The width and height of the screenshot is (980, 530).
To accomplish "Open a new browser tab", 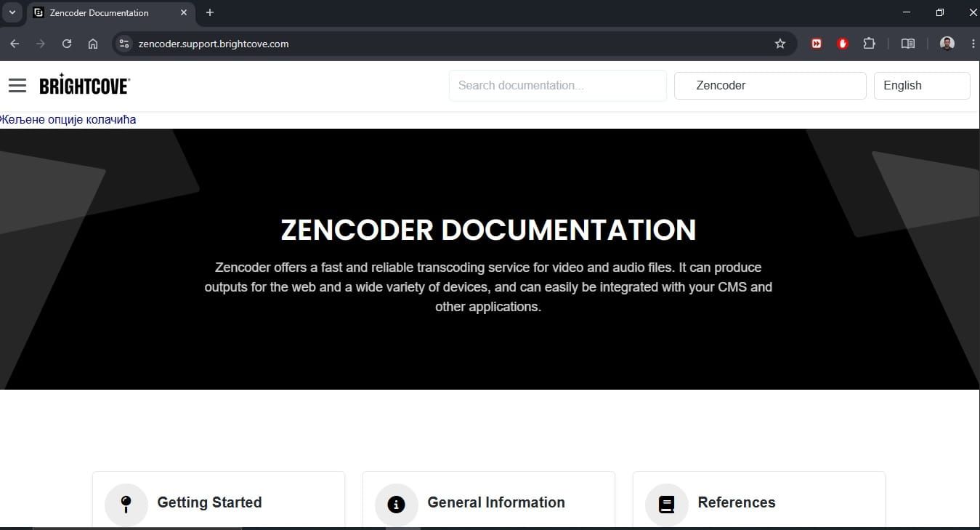I will [210, 12].
